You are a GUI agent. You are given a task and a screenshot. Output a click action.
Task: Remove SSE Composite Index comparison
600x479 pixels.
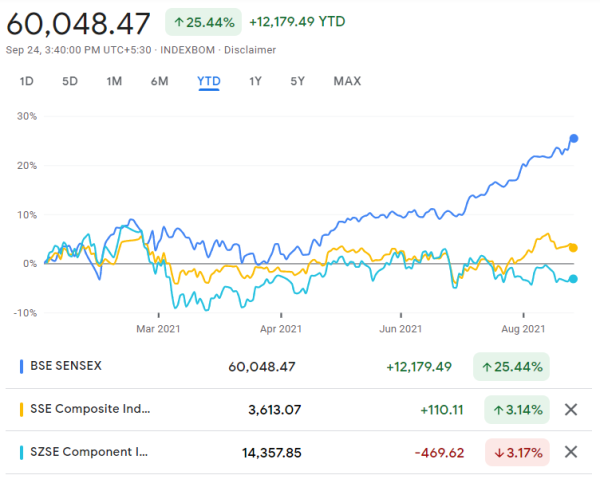571,409
